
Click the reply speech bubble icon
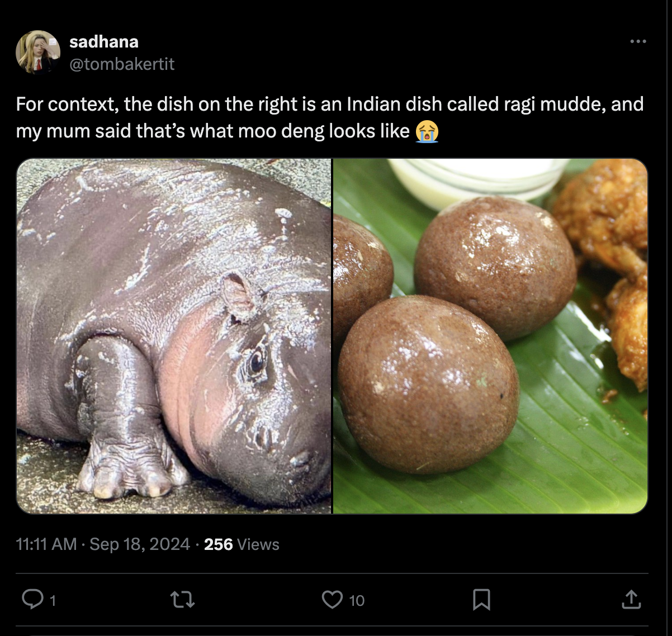(31, 600)
